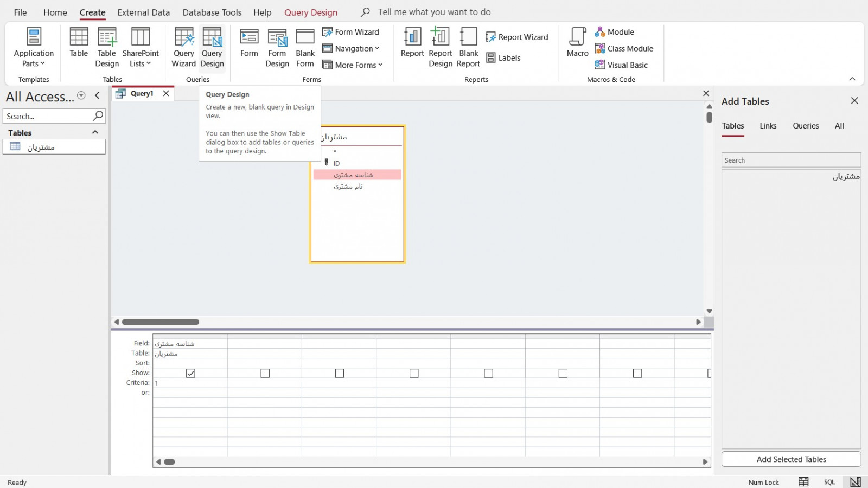Collapse the navigation pane with the arrow
The height and width of the screenshot is (488, 868).
point(97,95)
